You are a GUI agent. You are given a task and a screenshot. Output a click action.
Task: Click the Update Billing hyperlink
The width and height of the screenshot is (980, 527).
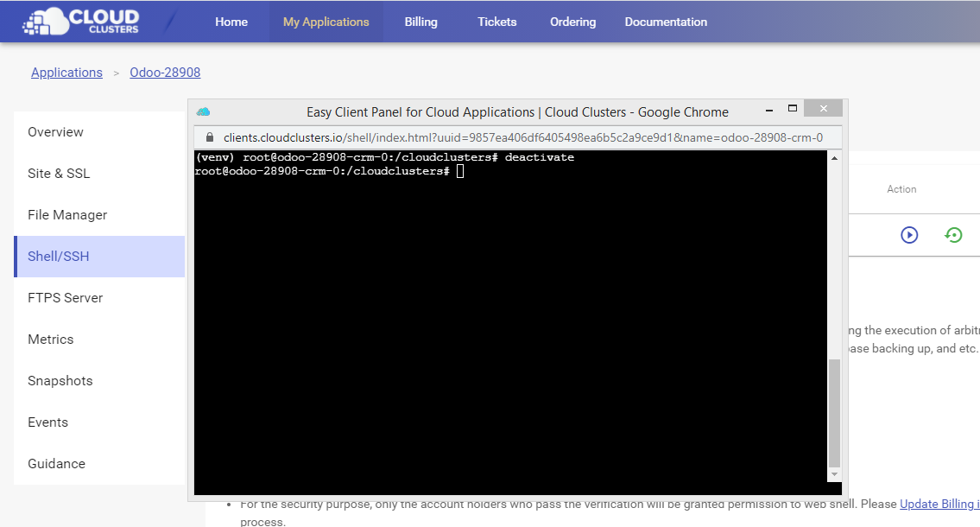(939, 504)
